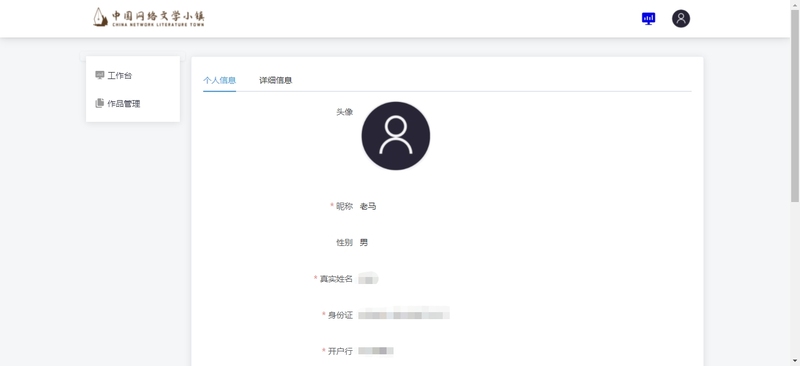Click the 昵称 label
The image size is (800, 366).
pos(344,206)
